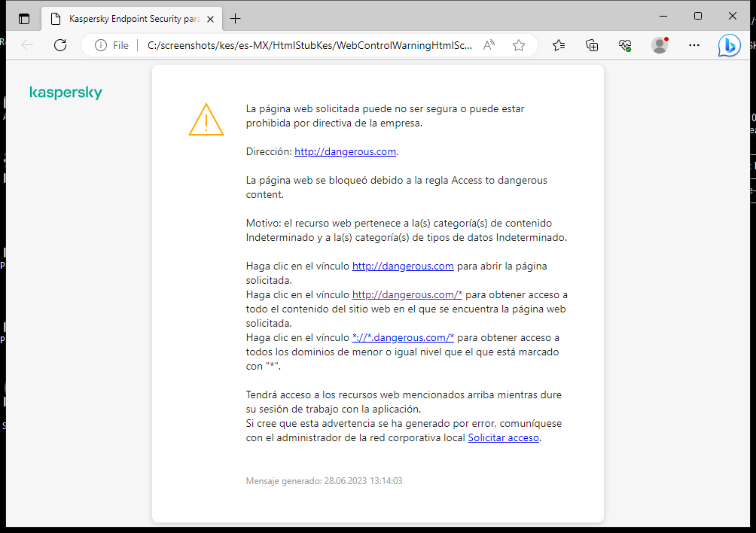Refresh the Kaspersky warning page
Image resolution: width=756 pixels, height=533 pixels.
[60, 45]
